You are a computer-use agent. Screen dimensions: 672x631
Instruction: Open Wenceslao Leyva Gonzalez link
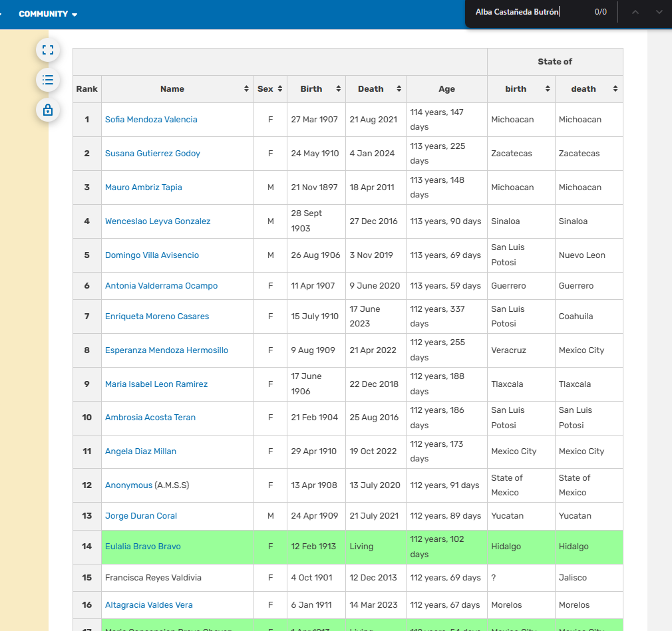point(158,221)
